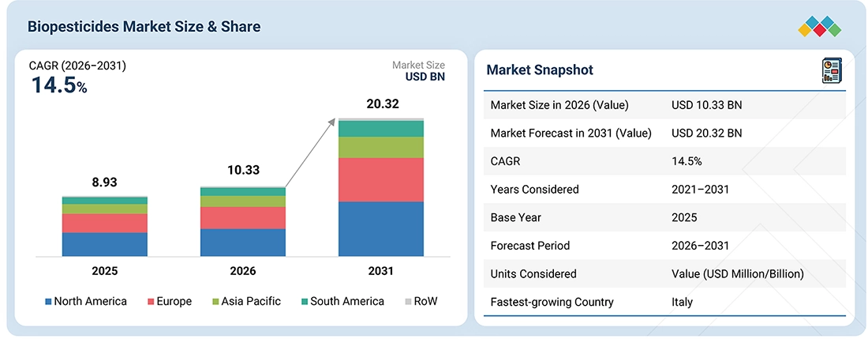This screenshot has height=339, width=868.
Task: Click the 'USD 20.32 BN' table value
Action: (x=707, y=133)
